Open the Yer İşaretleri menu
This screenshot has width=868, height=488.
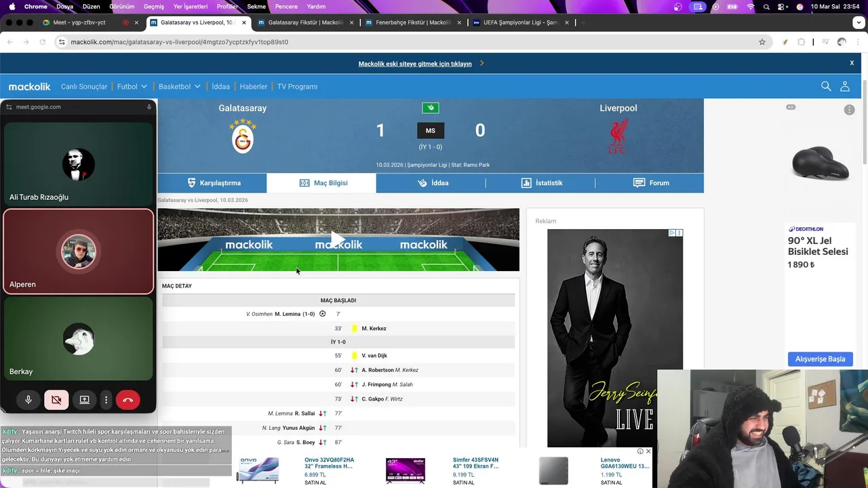(191, 7)
